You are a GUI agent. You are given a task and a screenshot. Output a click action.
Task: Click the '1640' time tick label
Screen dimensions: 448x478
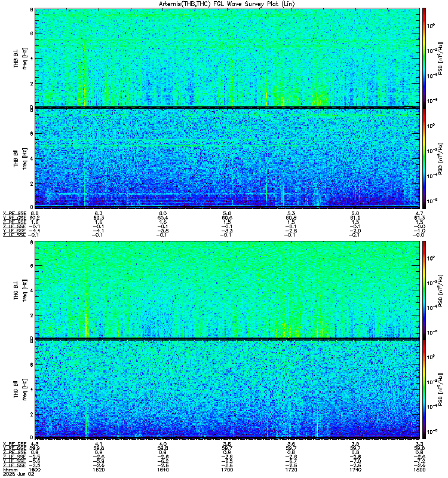pos(162,470)
